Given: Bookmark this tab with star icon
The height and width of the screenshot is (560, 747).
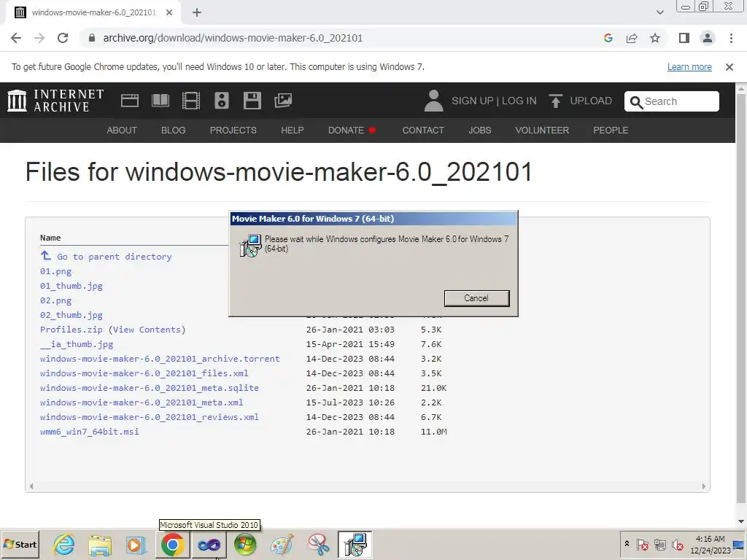Looking at the screenshot, I should pyautogui.click(x=655, y=38).
